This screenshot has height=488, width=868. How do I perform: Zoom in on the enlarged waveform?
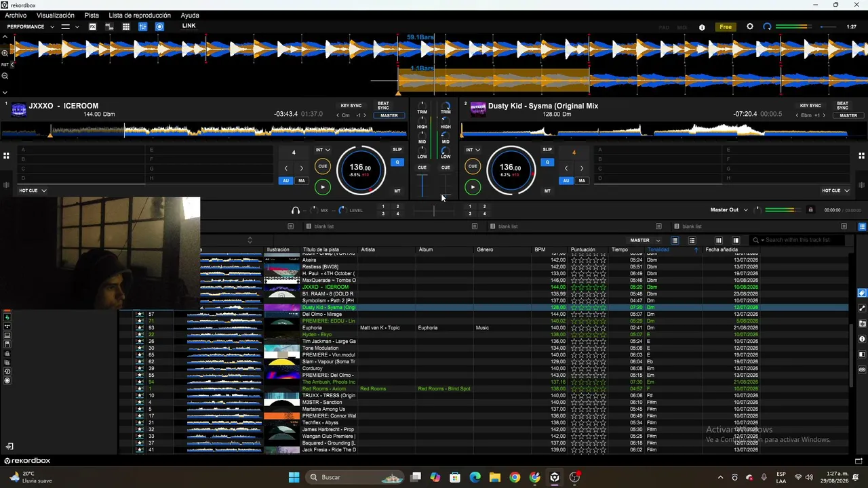click(5, 53)
